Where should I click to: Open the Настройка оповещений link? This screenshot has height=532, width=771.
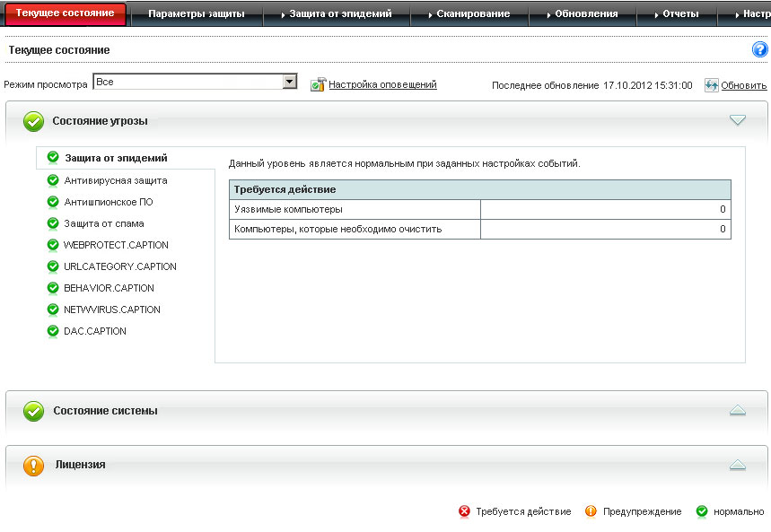coord(382,84)
